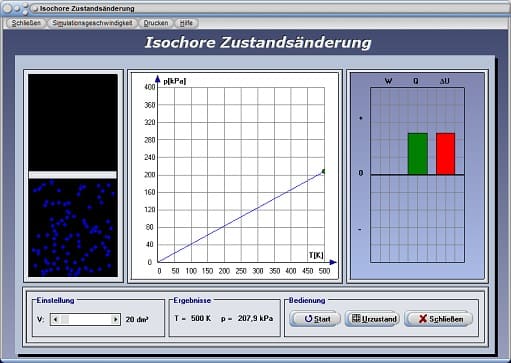Screen dimensions: 511x363
Task: Click the ΔU column label
Action: tap(445, 81)
